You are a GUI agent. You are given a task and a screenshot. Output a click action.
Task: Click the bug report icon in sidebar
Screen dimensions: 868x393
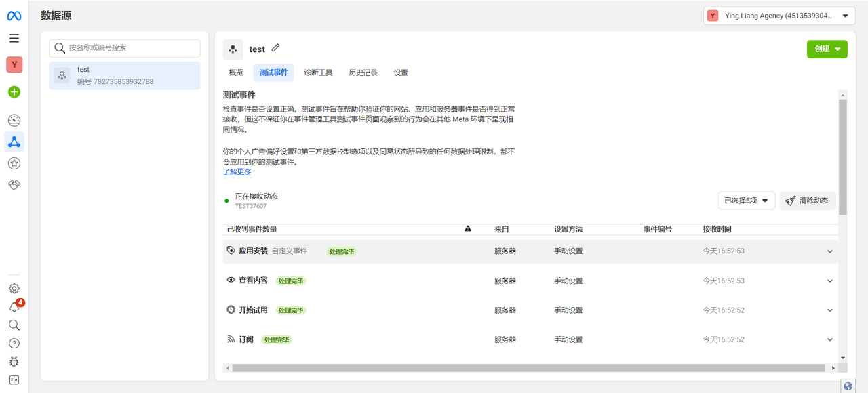pyautogui.click(x=14, y=361)
